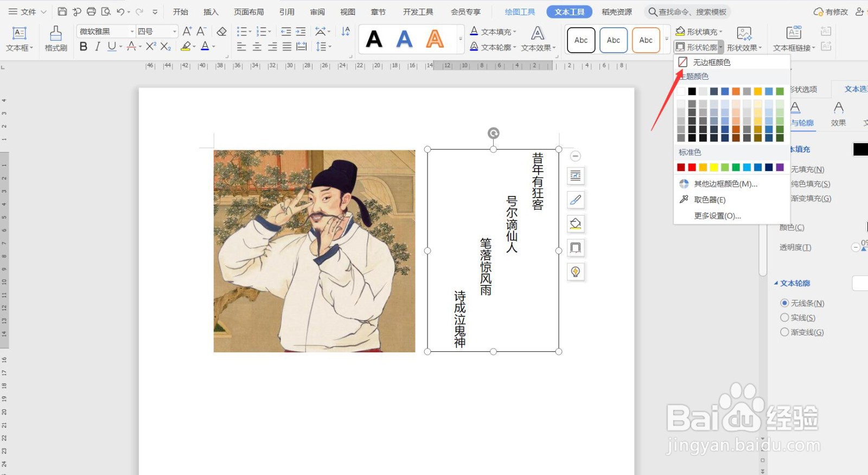This screenshot has width=868, height=475.
Task: Click the rotation handle above text box
Action: tap(493, 133)
